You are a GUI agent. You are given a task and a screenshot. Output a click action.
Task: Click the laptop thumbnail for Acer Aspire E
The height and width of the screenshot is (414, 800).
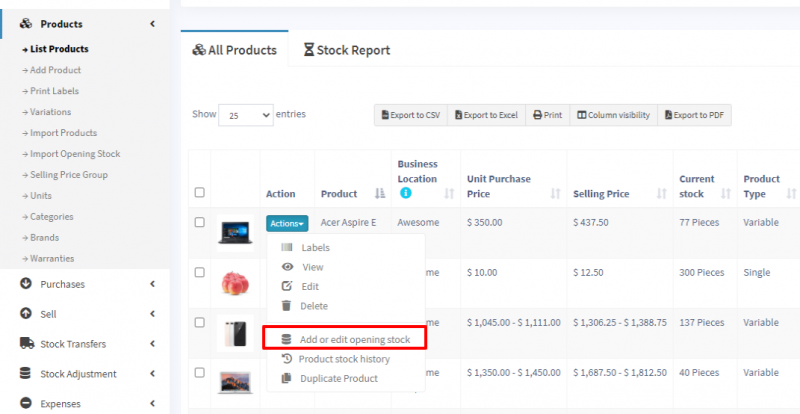[x=236, y=233]
